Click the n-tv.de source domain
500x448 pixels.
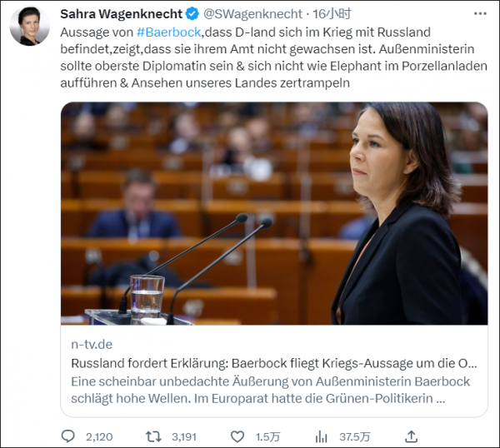click(x=92, y=345)
